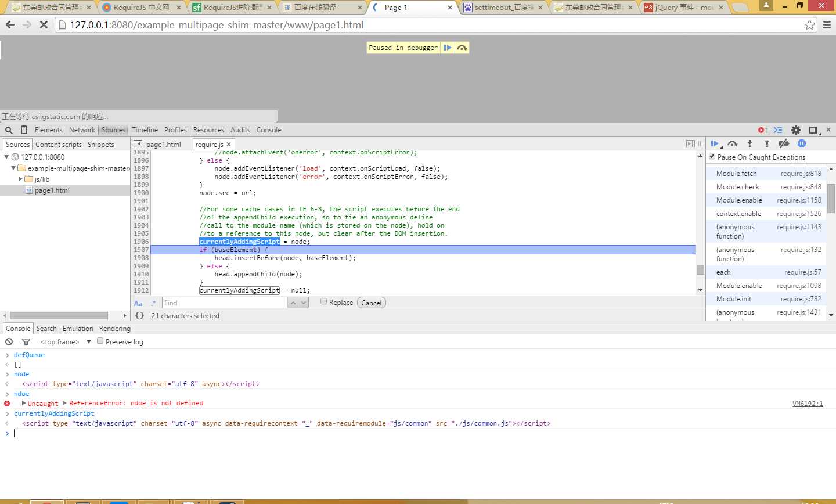Image resolution: width=836 pixels, height=504 pixels.
Task: Switch to the Elements panel
Action: (x=48, y=130)
